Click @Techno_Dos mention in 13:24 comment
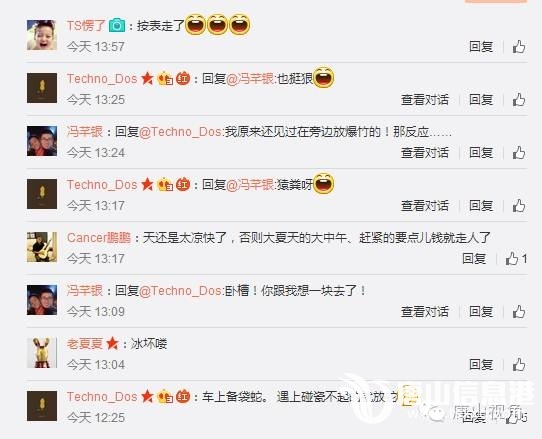 tap(180, 132)
